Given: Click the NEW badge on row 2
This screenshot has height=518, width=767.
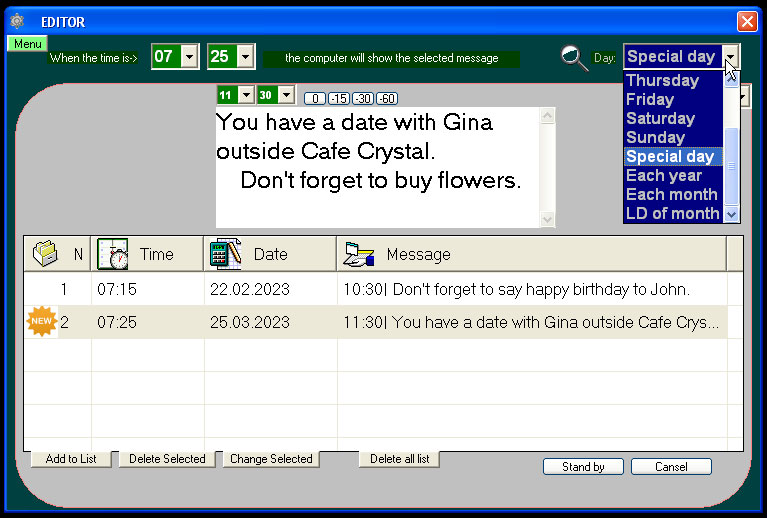Looking at the screenshot, I should pyautogui.click(x=42, y=322).
